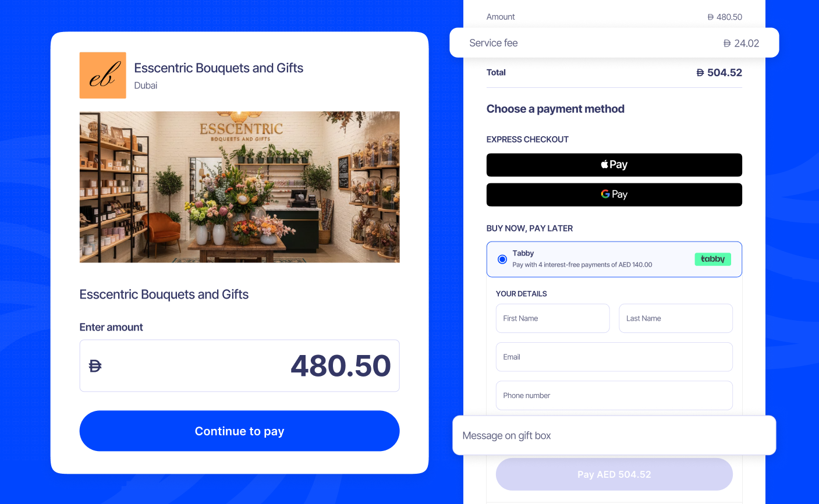Image resolution: width=819 pixels, height=504 pixels.
Task: Click the flower shop storefront photo
Action: [239, 187]
